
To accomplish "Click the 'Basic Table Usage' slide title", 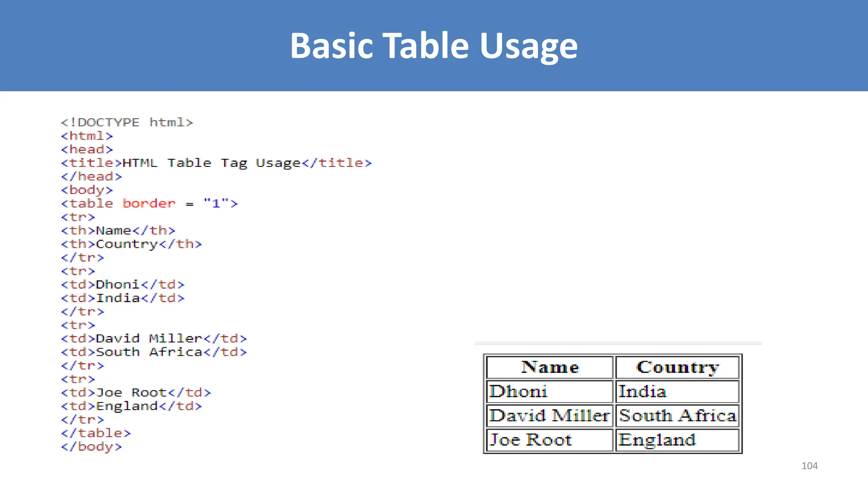I will coord(434,46).
